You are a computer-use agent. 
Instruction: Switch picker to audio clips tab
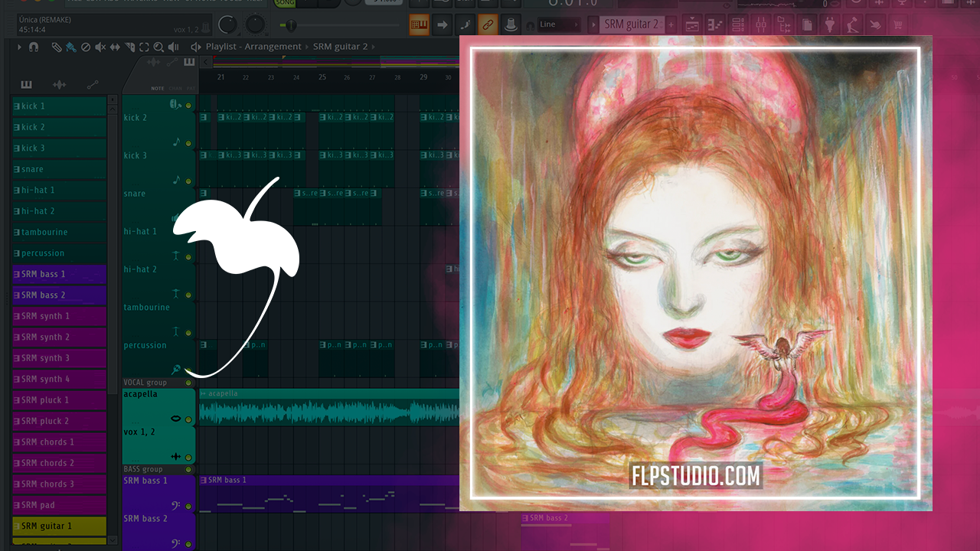(59, 84)
